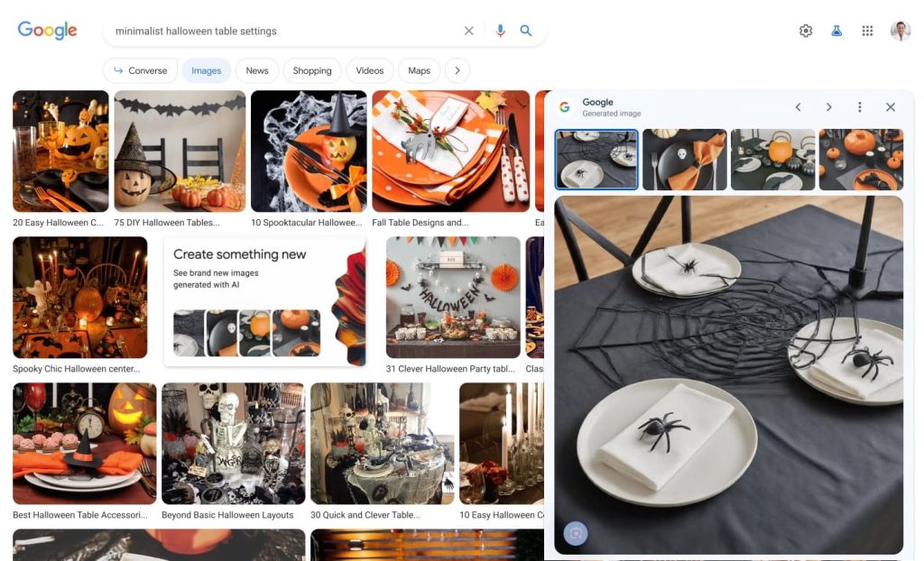Image resolution: width=924 pixels, height=561 pixels.
Task: Activate Google Lens icon on generated image
Action: [x=575, y=533]
